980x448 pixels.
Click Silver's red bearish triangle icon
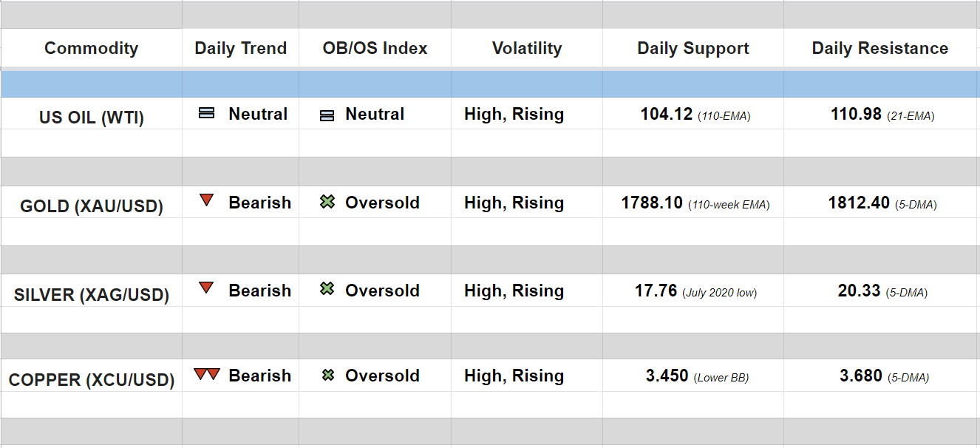coord(206,288)
